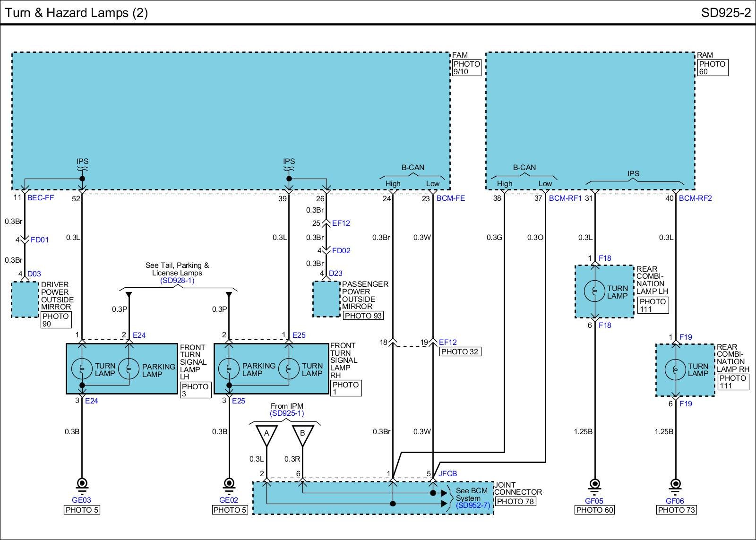Click the triangle connector labeled B
The image size is (756, 540).
(x=302, y=434)
